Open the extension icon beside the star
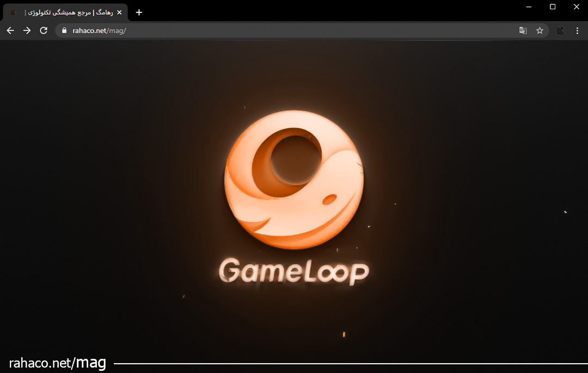The height and width of the screenshot is (373, 588). pyautogui.click(x=560, y=30)
